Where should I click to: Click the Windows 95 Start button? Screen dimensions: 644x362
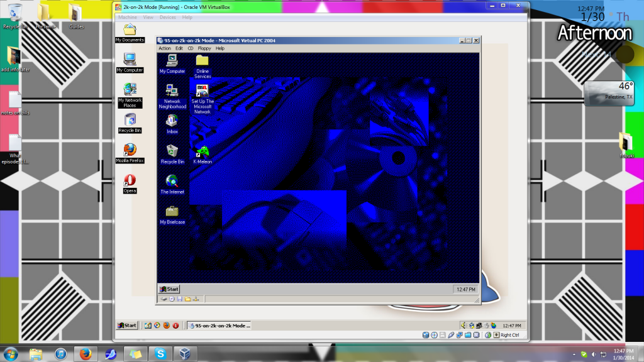pos(169,289)
